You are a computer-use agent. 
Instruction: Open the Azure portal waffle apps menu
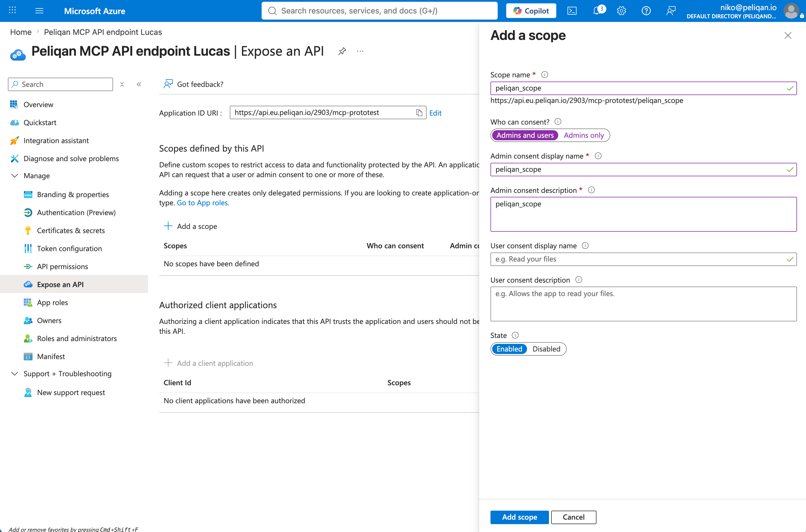12,10
